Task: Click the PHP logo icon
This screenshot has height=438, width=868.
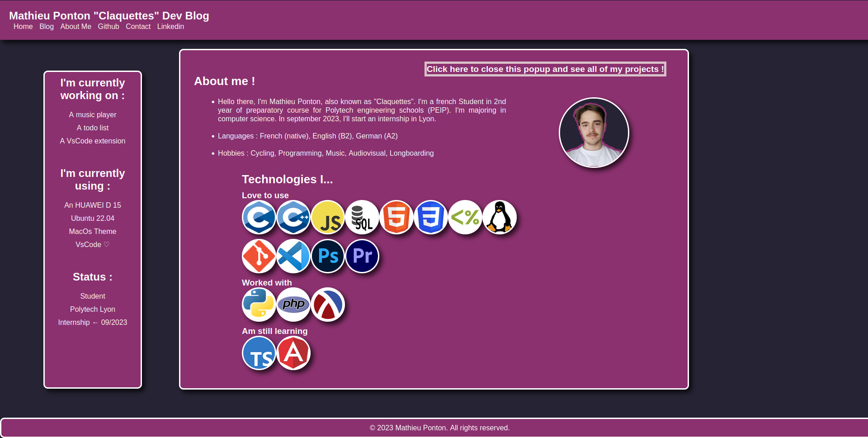Action: [x=293, y=305]
